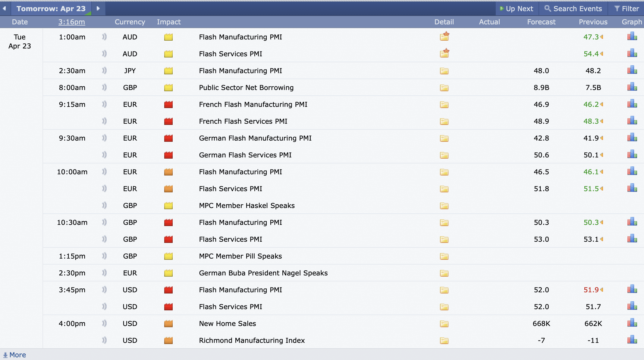Screen dimensions: 644x360
Task: Select the Actual column header
Action: (x=489, y=22)
